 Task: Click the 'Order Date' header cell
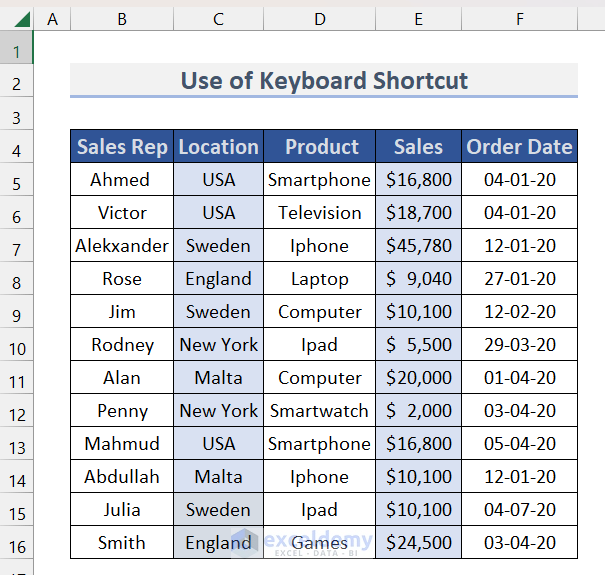click(520, 147)
